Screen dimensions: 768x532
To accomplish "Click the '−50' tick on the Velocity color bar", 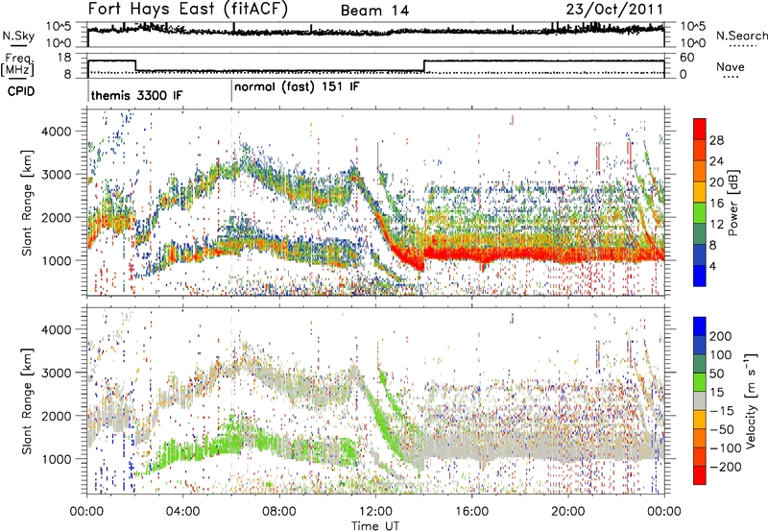I will click(x=722, y=429).
